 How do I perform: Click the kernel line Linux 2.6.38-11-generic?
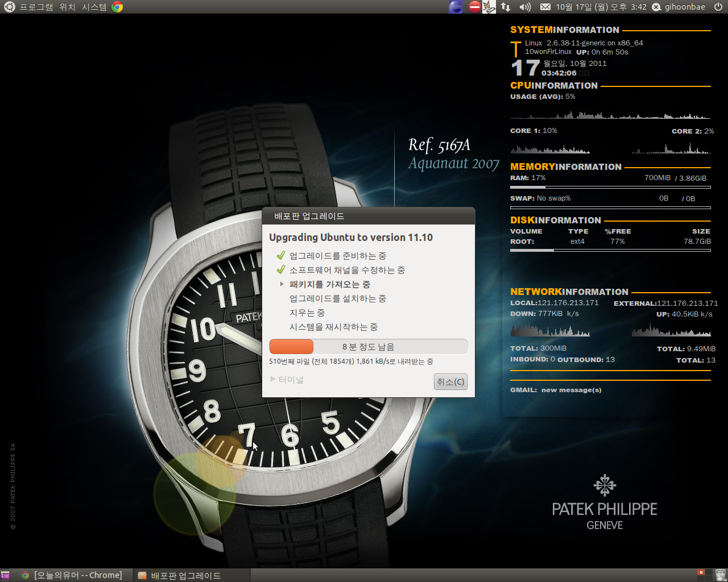[x=584, y=43]
